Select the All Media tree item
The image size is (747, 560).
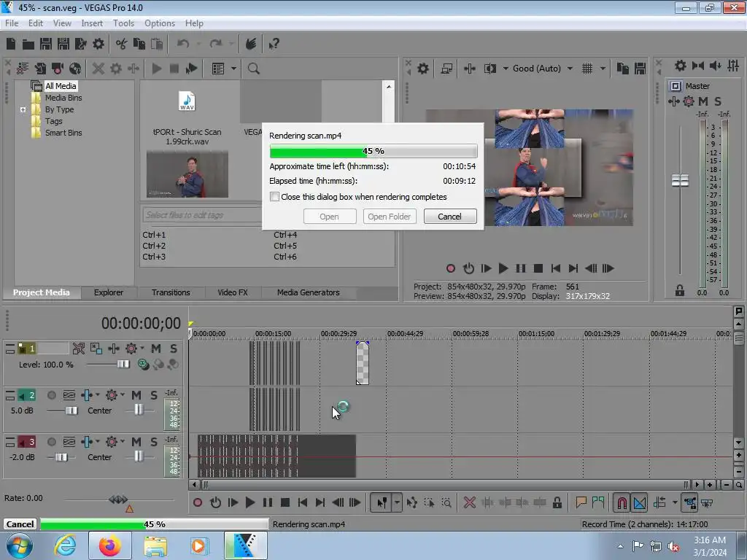[61, 86]
